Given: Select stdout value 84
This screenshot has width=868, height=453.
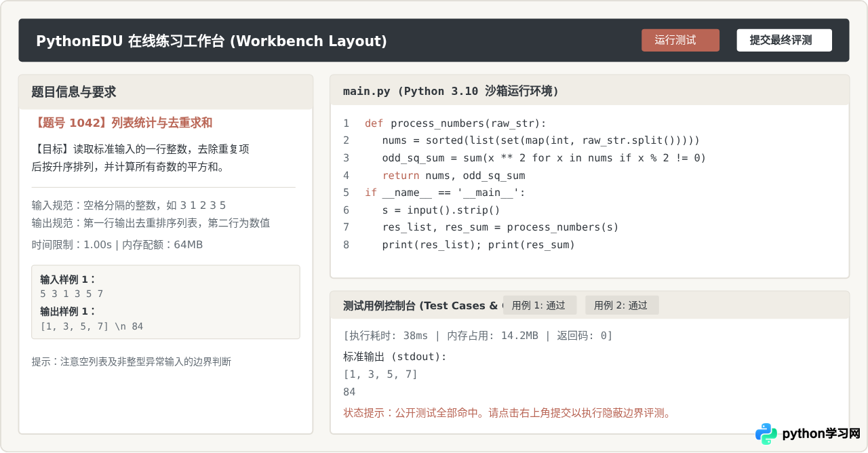Looking at the screenshot, I should pyautogui.click(x=350, y=392).
